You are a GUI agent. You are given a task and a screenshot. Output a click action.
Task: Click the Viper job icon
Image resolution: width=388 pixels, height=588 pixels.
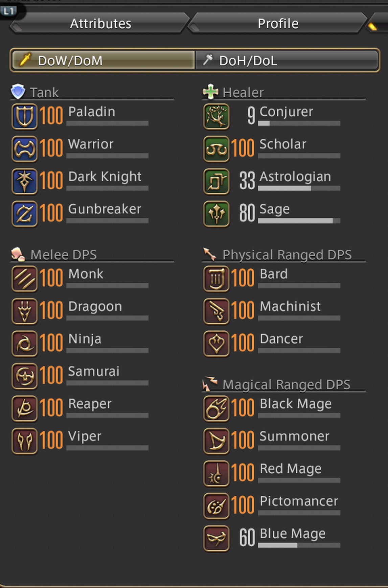point(24,441)
